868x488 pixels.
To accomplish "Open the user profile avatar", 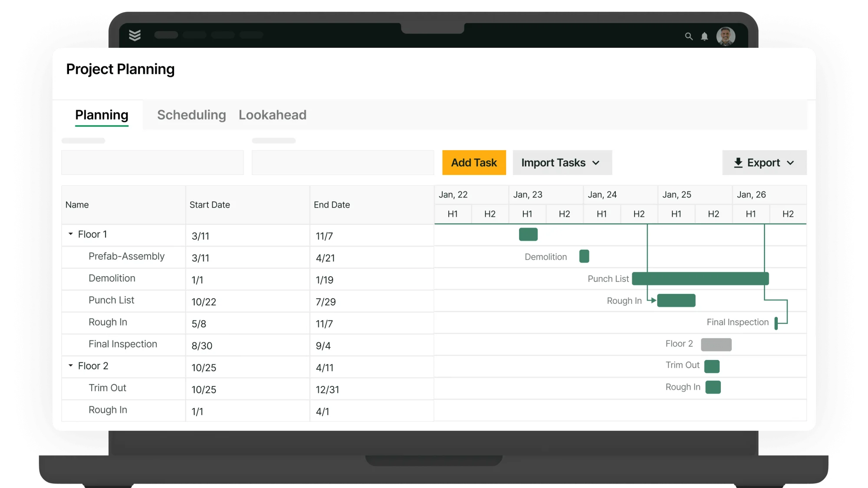I will click(726, 36).
